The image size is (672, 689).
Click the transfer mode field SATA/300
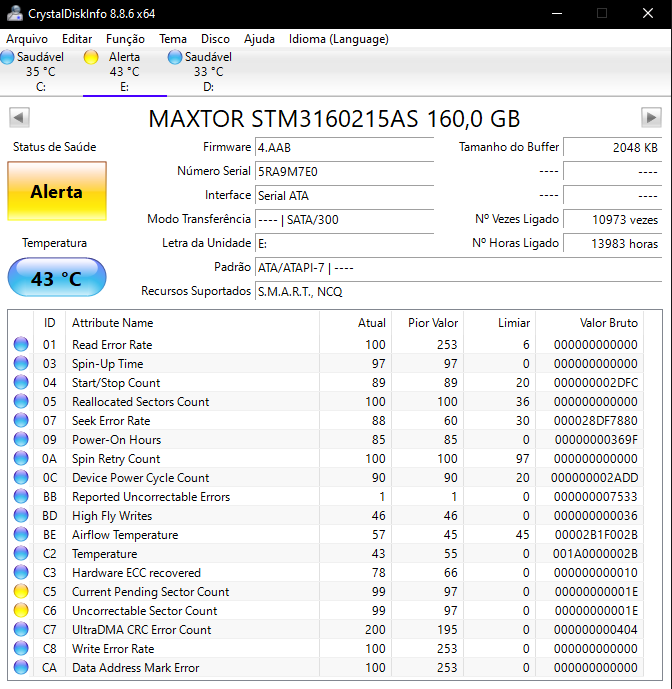344,219
